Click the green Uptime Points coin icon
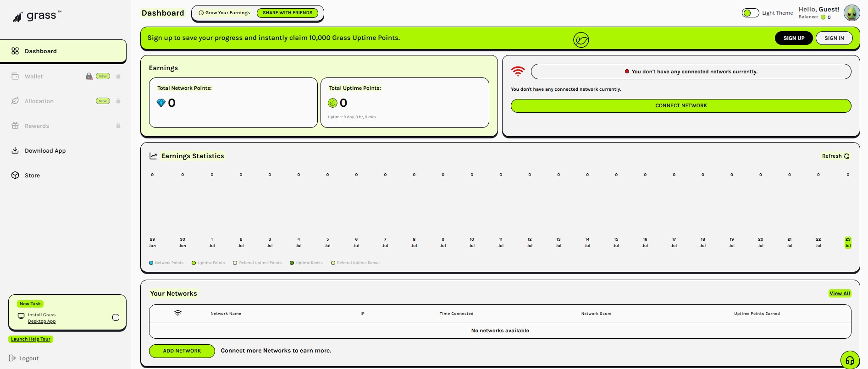 (332, 103)
